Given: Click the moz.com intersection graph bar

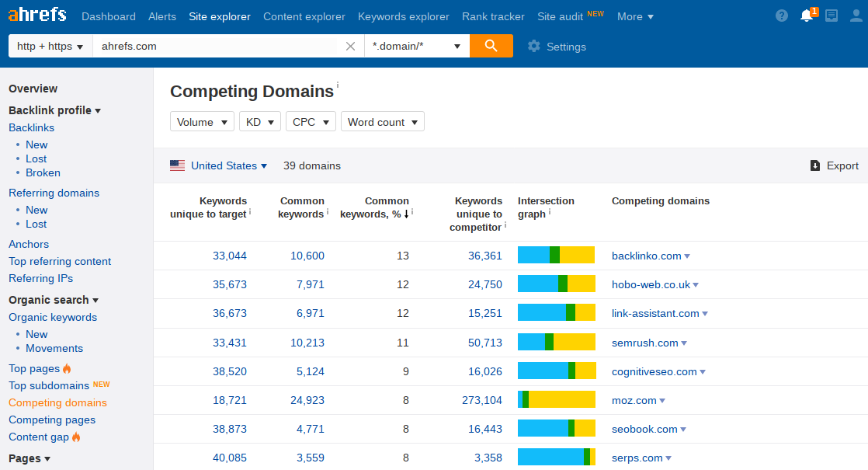Looking at the screenshot, I should click(557, 399).
